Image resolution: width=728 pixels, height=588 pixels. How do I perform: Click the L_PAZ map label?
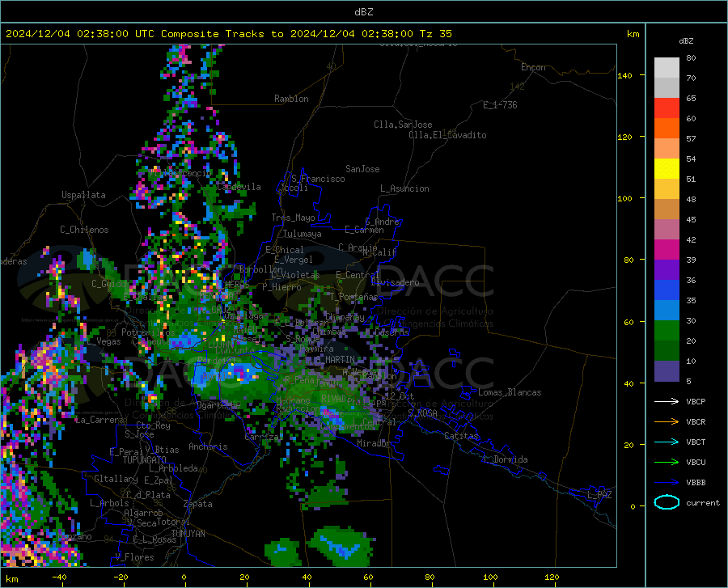tap(599, 495)
